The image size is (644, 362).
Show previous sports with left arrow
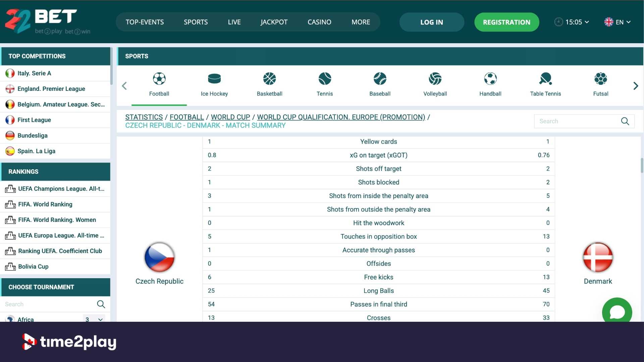pyautogui.click(x=124, y=86)
